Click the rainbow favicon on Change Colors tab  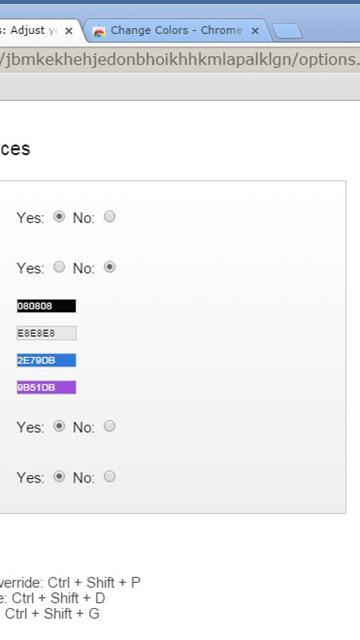[99, 31]
